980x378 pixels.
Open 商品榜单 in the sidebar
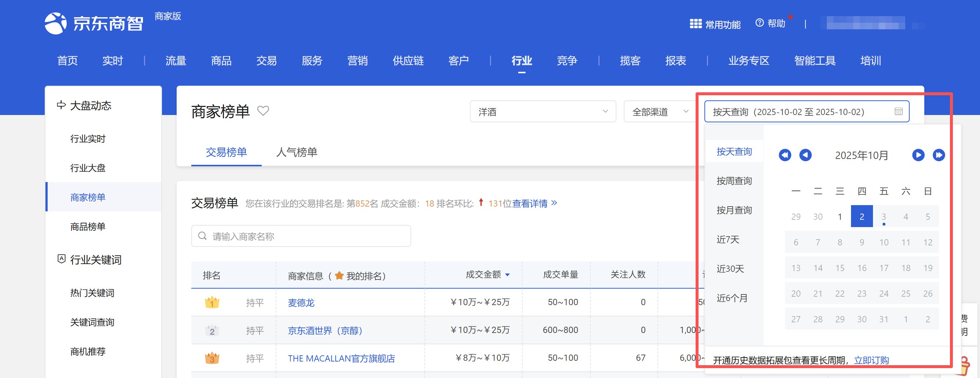88,227
